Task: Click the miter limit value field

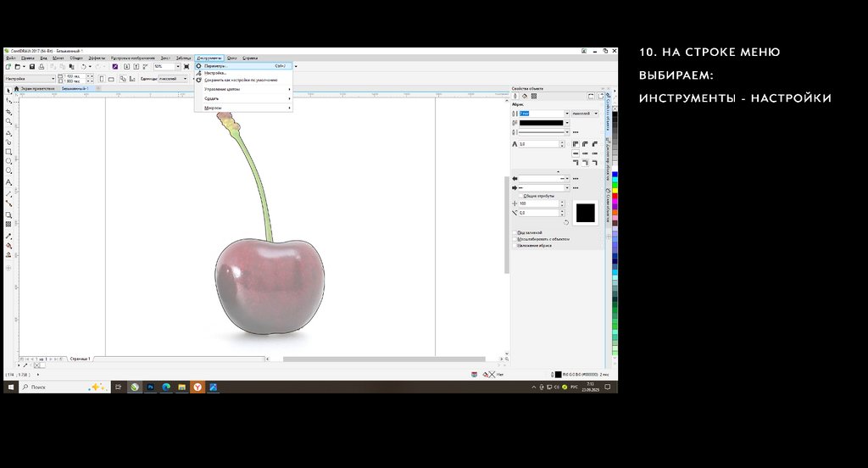Action: click(x=538, y=144)
